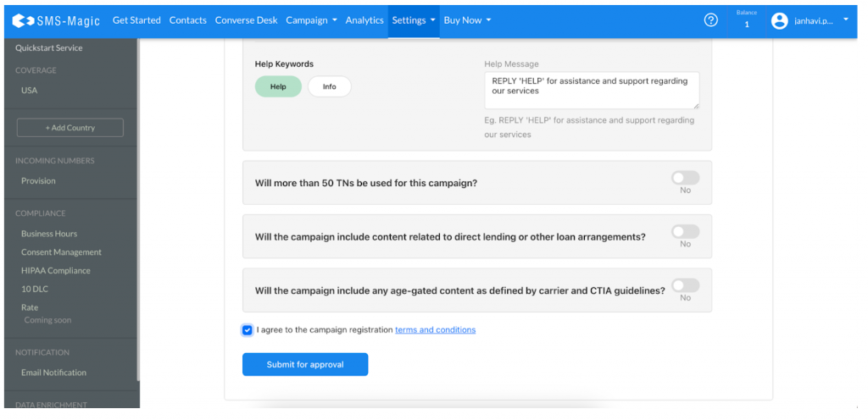Open the Analytics menu item
Viewport: 868px width, 420px height.
pyautogui.click(x=364, y=20)
